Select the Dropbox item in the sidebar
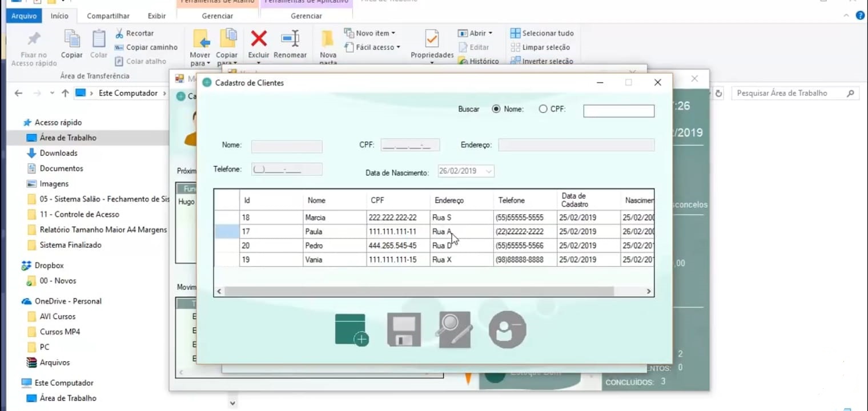 click(49, 265)
